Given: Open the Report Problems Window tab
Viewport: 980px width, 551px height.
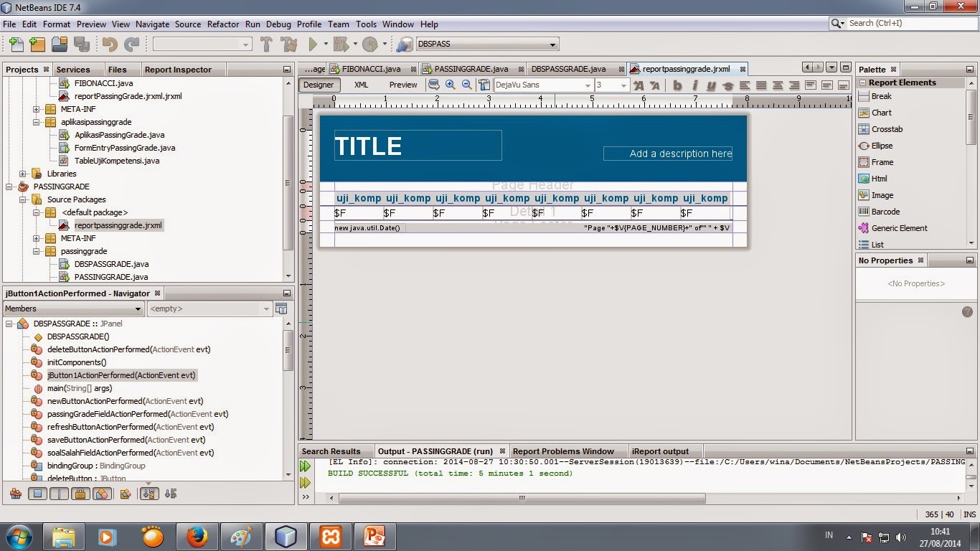Looking at the screenshot, I should point(563,451).
